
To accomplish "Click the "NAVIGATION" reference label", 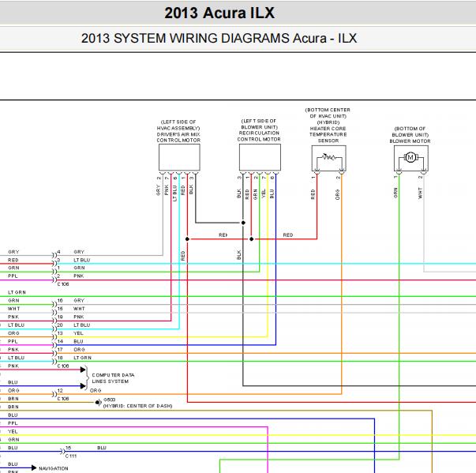I will coord(54,468).
